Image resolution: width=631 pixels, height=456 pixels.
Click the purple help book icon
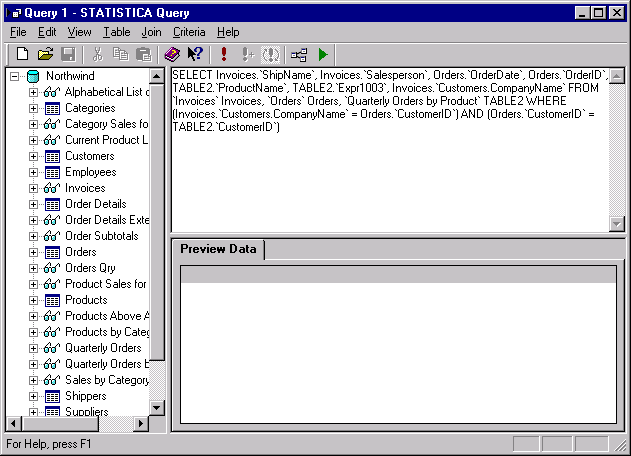(x=172, y=54)
